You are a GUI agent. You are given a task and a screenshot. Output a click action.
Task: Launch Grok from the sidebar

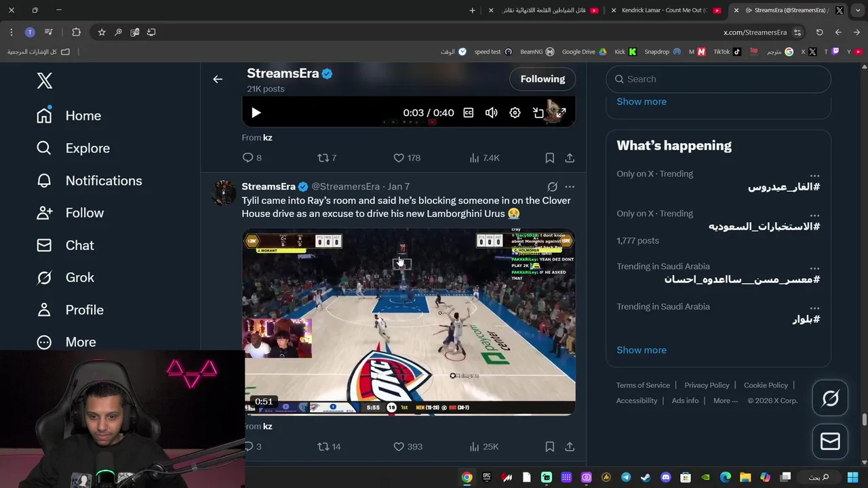click(x=65, y=278)
